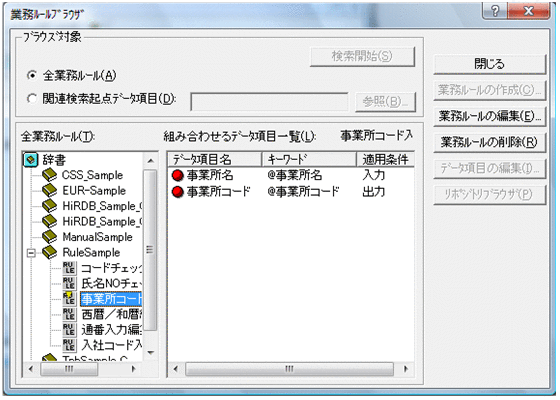The image size is (560, 400).
Task: Click 業務ルールの削除(R) button
Action: (x=490, y=142)
